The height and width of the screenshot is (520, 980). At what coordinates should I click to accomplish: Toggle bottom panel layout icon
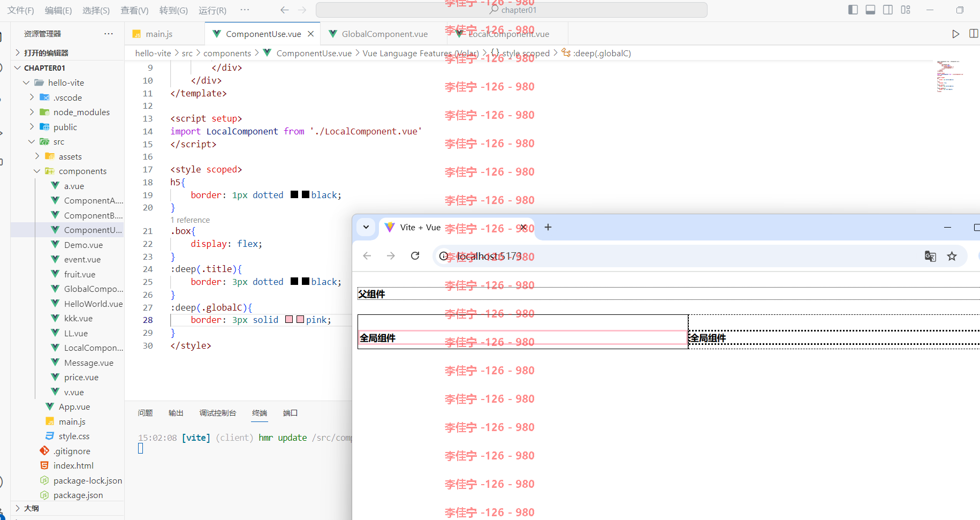(870, 10)
